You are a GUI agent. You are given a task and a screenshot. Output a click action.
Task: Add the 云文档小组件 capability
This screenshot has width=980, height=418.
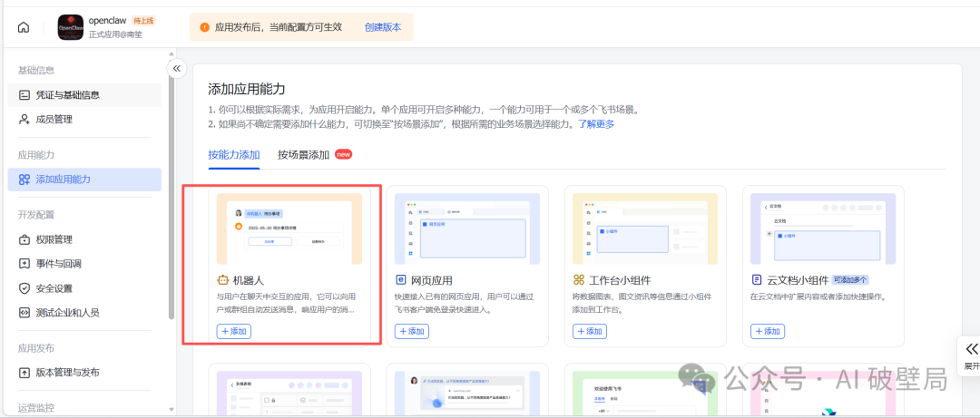tap(768, 331)
